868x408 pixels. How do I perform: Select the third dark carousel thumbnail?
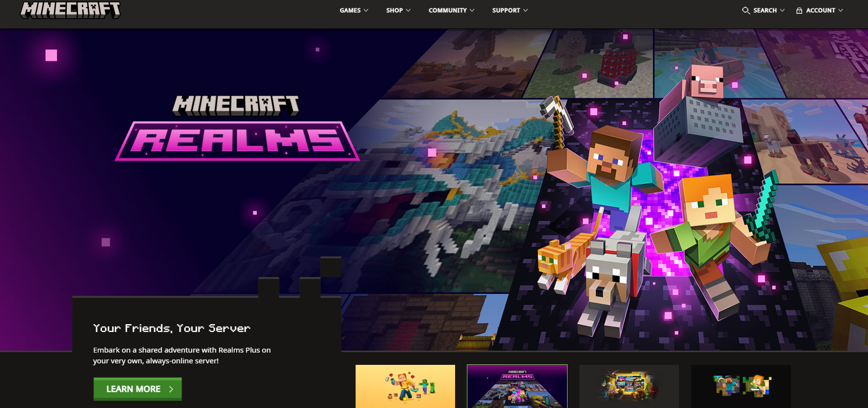(629, 386)
